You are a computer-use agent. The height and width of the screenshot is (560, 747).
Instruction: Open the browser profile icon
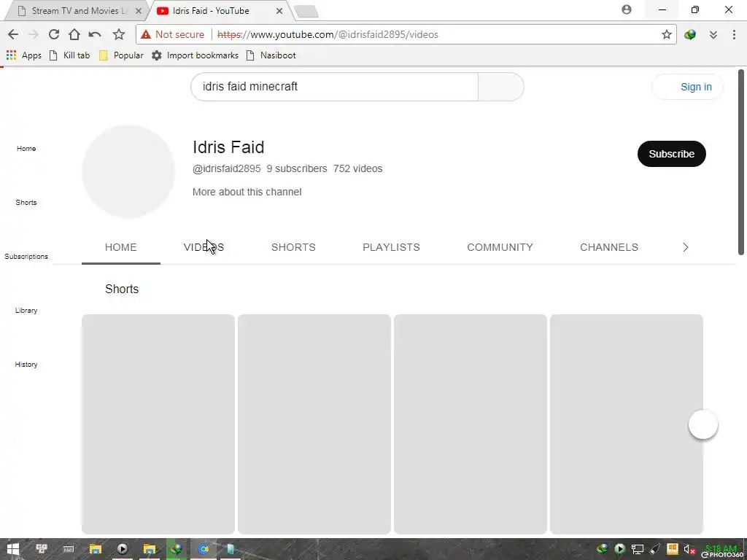(627, 9)
